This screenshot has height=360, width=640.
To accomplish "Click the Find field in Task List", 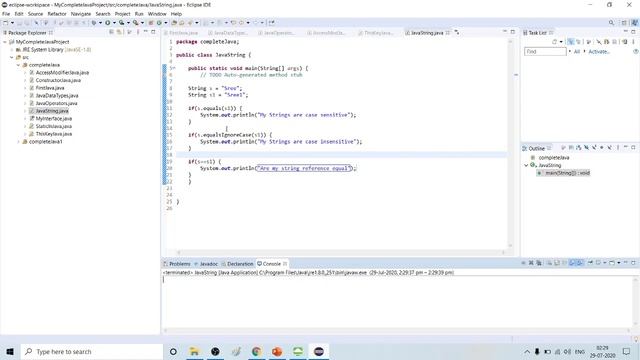I will pos(545,51).
